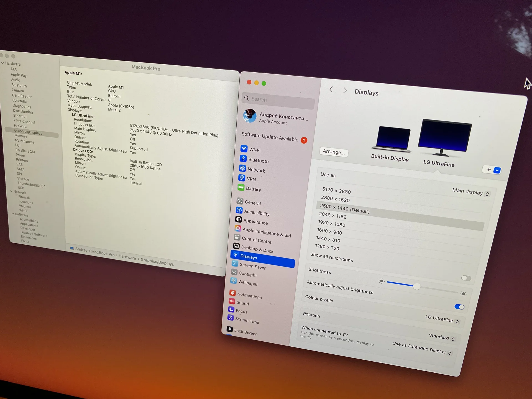Click the Sound speaker icon
This screenshot has width=532, height=399.
pos(232,301)
